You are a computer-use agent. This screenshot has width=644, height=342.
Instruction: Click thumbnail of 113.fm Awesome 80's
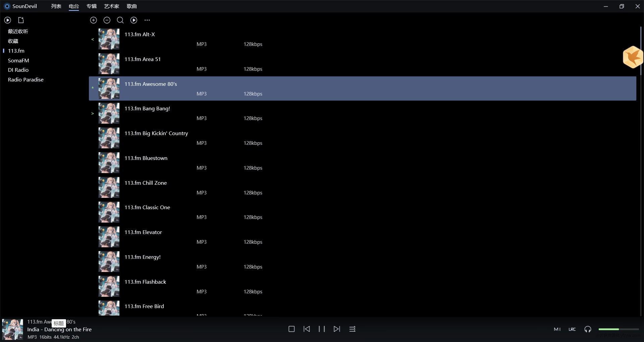tap(109, 89)
